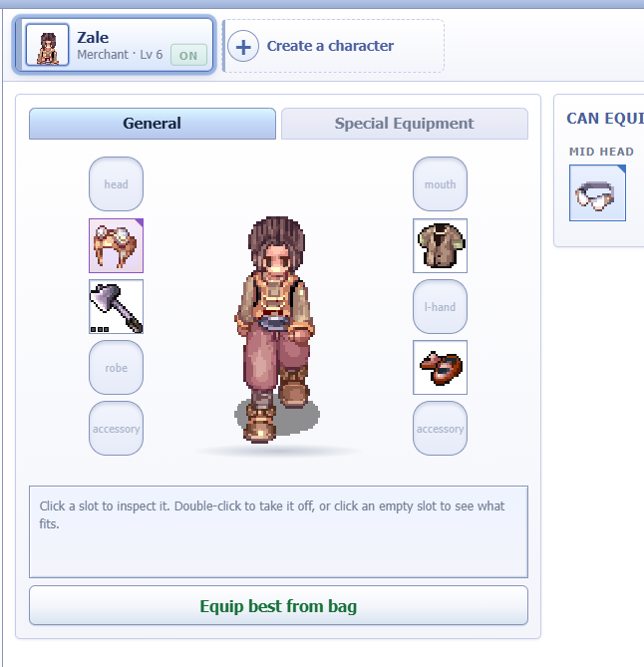Image resolution: width=644 pixels, height=667 pixels.
Task: Select the empty left-side accessory slot
Action: point(116,429)
